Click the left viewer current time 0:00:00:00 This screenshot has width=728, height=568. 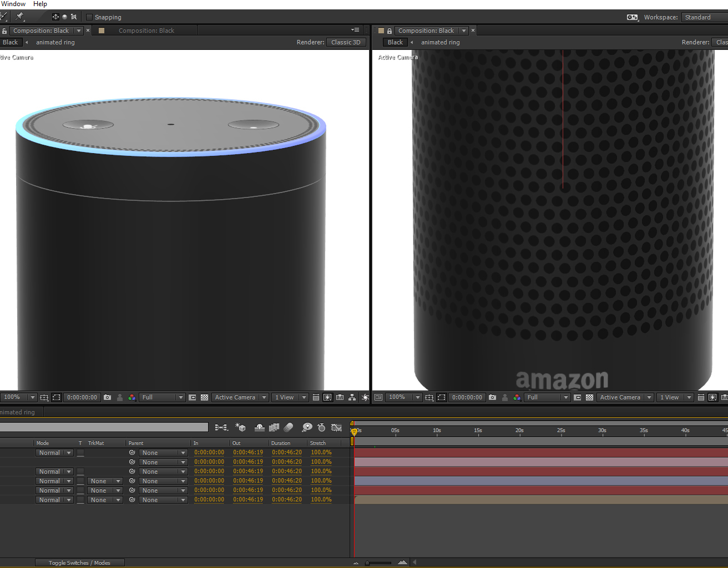[82, 397]
